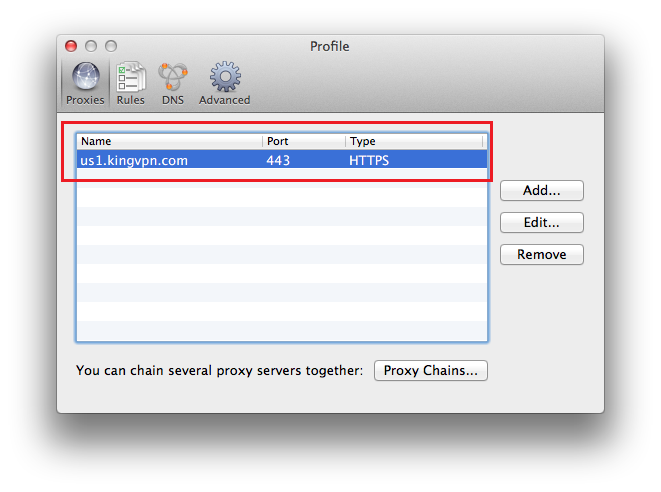The image size is (661, 492).
Task: Click the Add... button
Action: click(542, 191)
